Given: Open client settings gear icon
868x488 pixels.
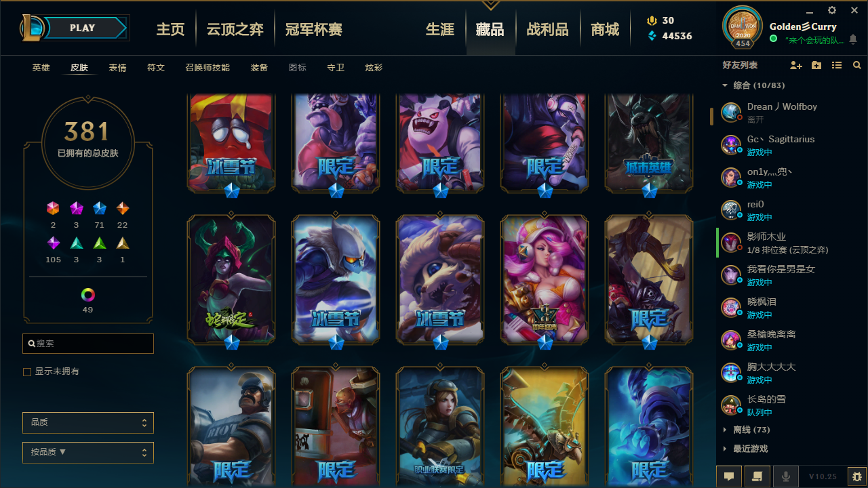Looking at the screenshot, I should (832, 10).
